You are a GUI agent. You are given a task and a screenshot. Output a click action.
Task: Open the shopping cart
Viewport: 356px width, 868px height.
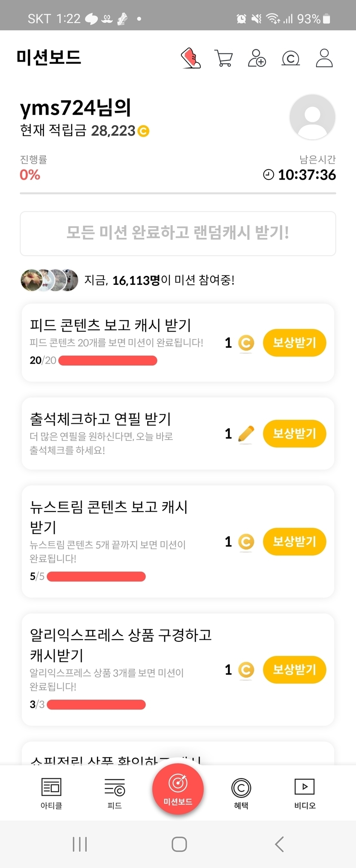point(223,58)
